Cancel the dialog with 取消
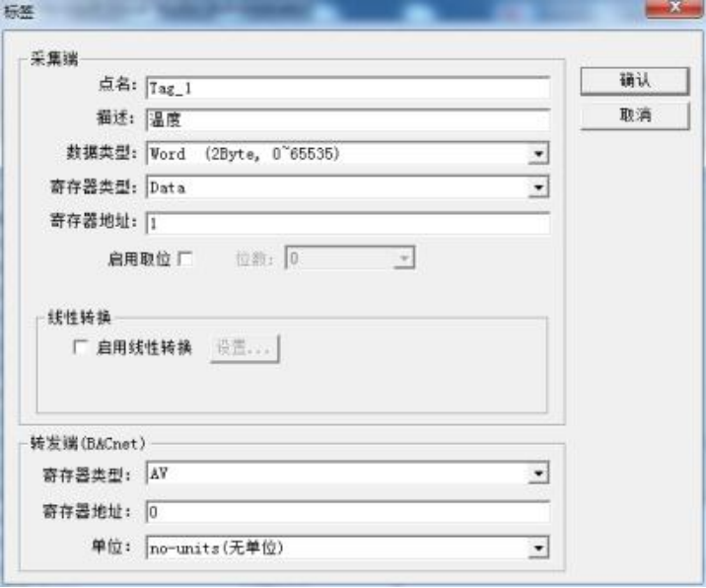706x588 pixels. [x=634, y=115]
